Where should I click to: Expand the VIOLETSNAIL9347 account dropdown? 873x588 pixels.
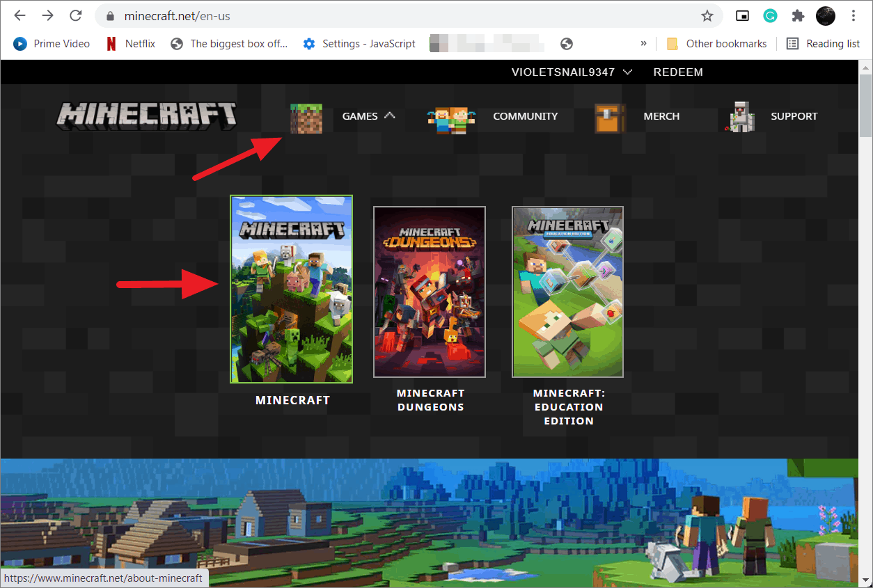(572, 72)
